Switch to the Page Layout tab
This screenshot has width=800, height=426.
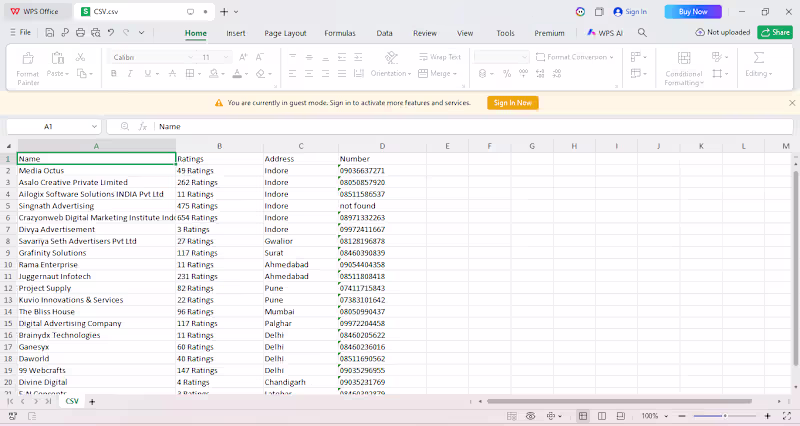[x=285, y=33]
